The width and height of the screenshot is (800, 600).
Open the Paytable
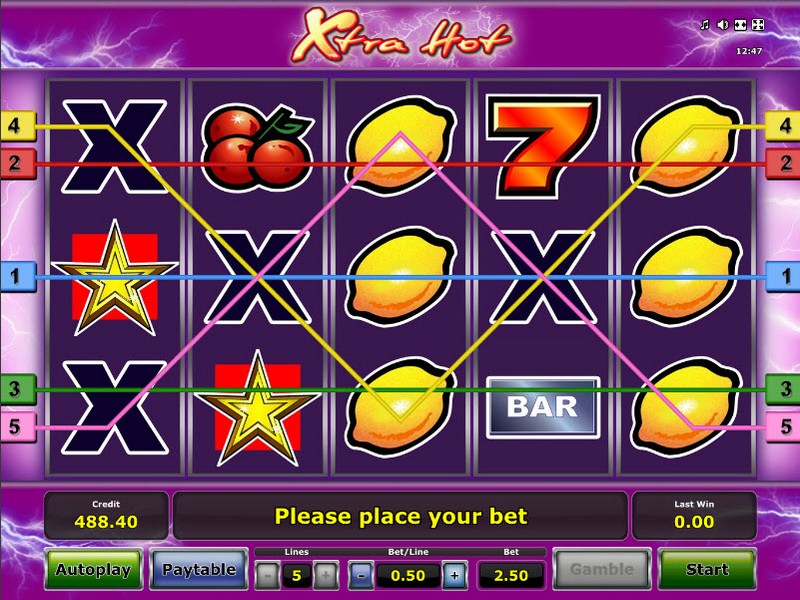(199, 569)
